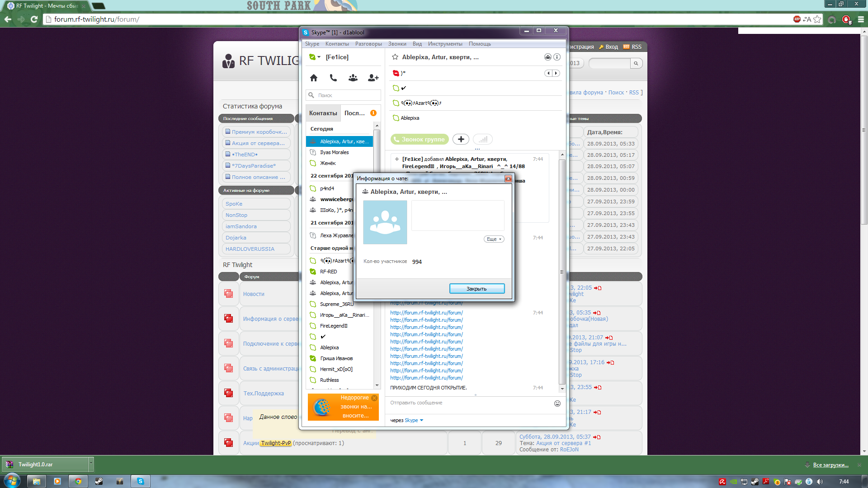This screenshot has width=868, height=488.
Task: Select the RF-RED contact
Action: (340, 272)
